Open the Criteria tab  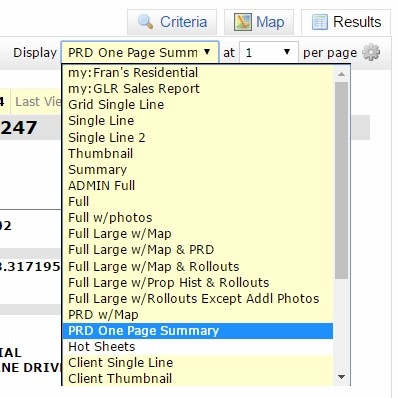pos(172,22)
